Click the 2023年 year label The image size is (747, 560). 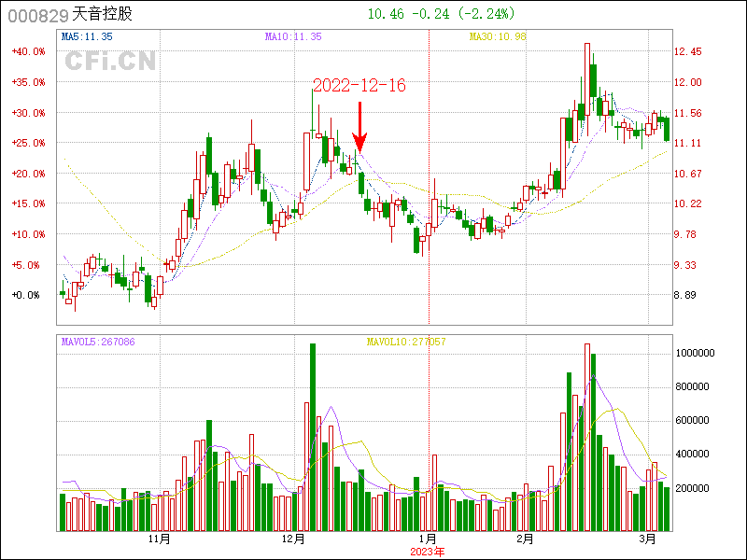428,551
